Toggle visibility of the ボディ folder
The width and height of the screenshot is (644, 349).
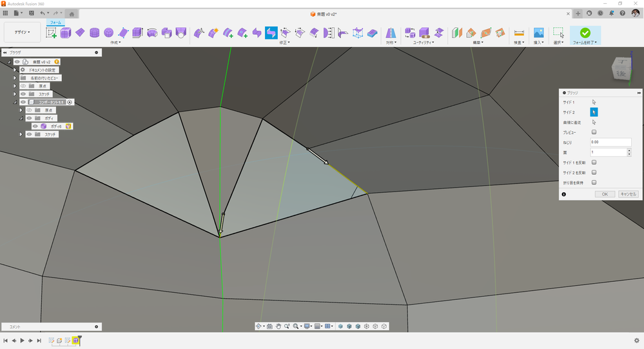[29, 118]
